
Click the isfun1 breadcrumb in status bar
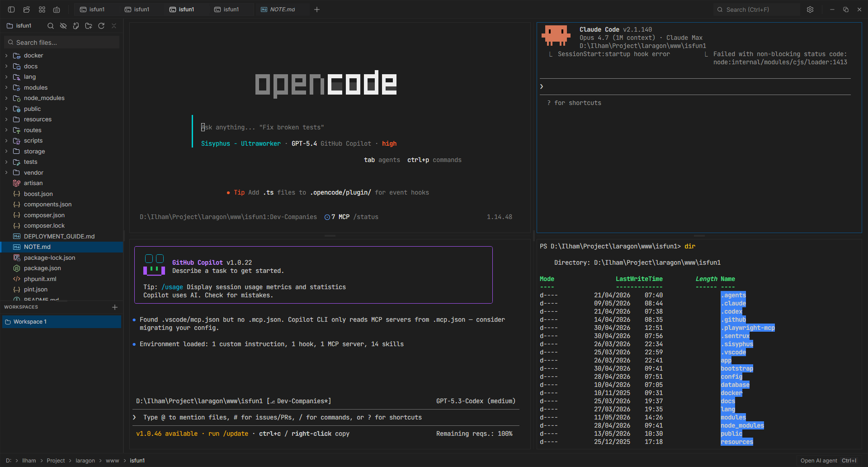137,461
